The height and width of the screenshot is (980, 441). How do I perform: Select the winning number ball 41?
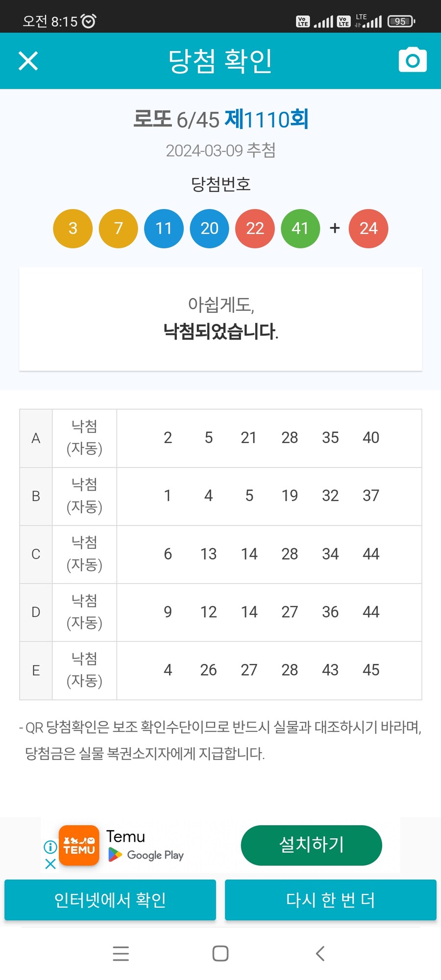[x=300, y=228]
